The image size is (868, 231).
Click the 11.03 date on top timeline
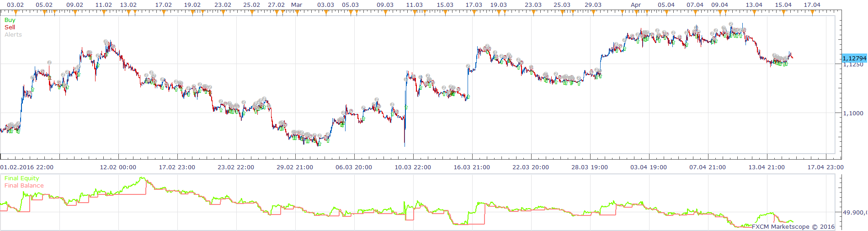[x=414, y=5]
